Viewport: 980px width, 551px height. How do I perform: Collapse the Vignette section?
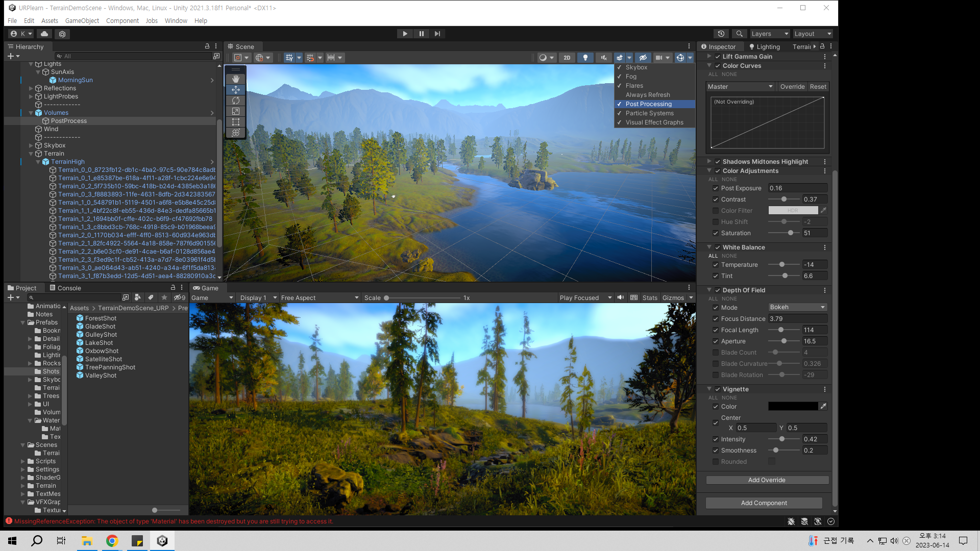pyautogui.click(x=709, y=389)
